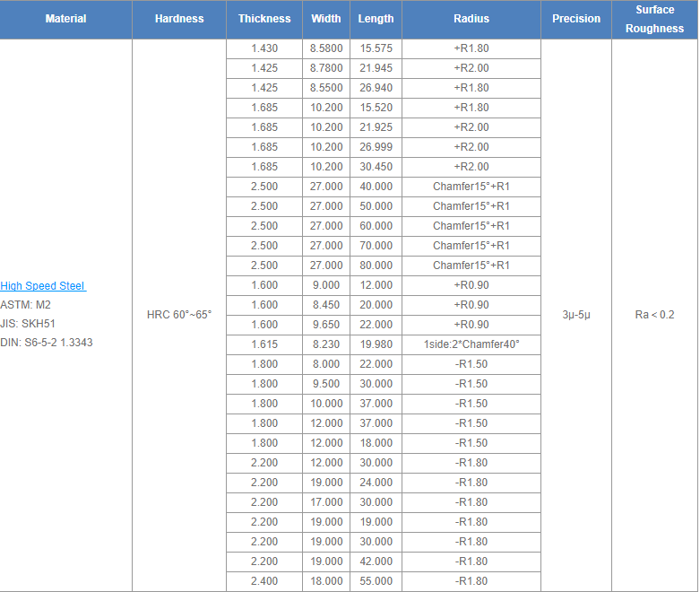The height and width of the screenshot is (592, 700).
Task: Click radius 'Chamfer15°+R1' in the 40.000 row
Action: click(x=471, y=187)
